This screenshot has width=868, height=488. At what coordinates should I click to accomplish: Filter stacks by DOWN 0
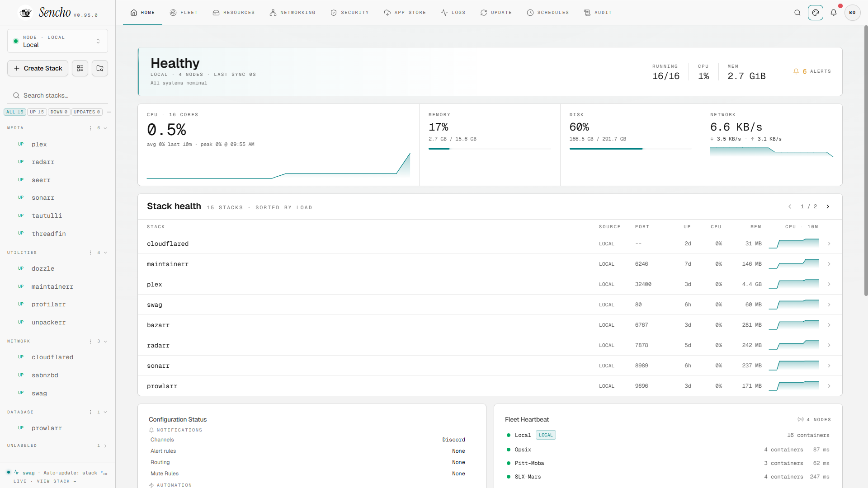point(59,112)
